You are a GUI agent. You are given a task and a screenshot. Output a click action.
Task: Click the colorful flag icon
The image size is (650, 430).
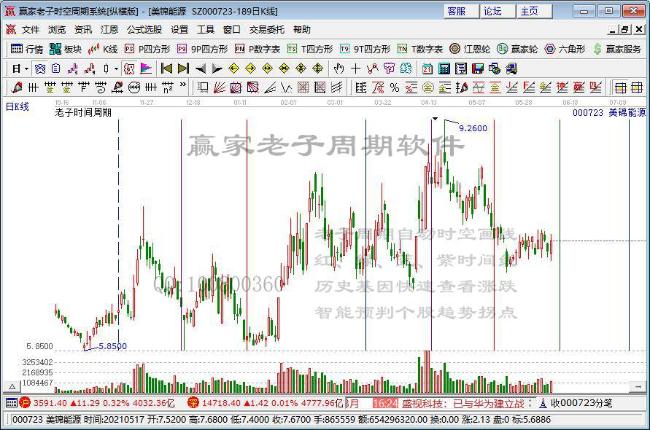(x=146, y=68)
